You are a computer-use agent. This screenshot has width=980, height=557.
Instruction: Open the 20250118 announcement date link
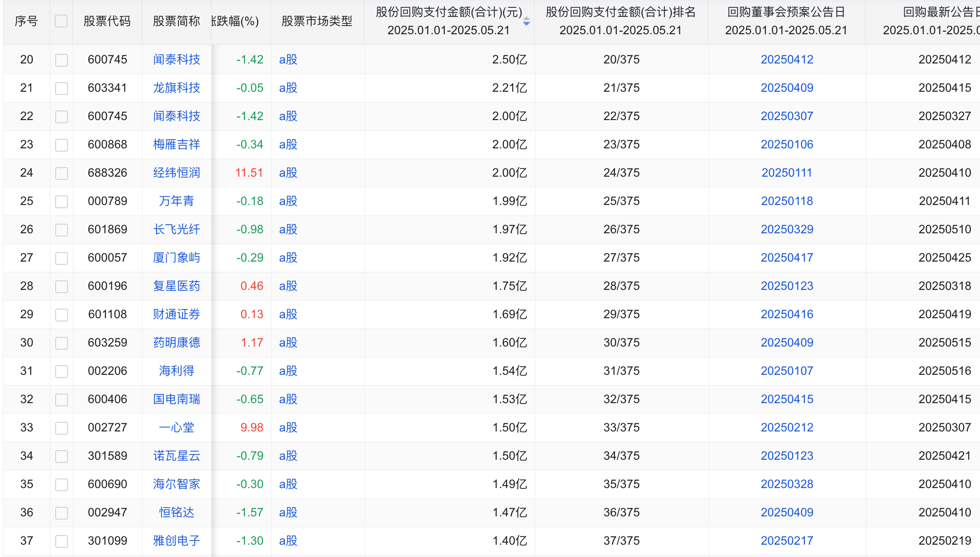pyautogui.click(x=787, y=201)
